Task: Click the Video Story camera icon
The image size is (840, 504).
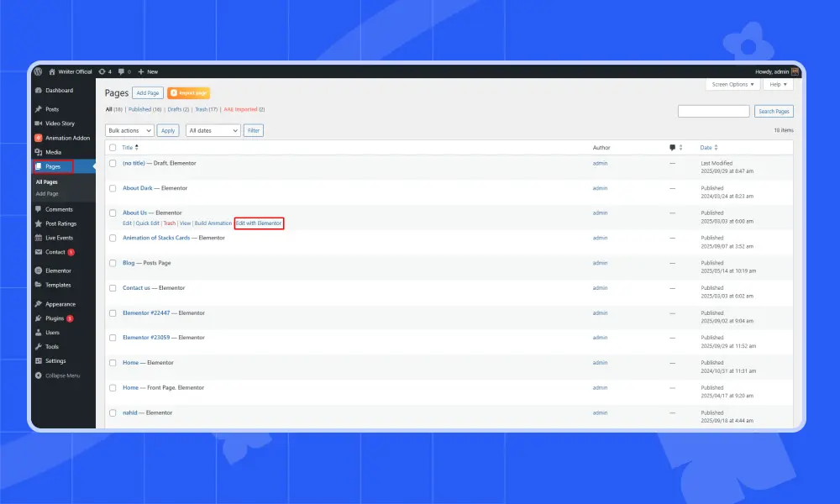Action: 39,123
